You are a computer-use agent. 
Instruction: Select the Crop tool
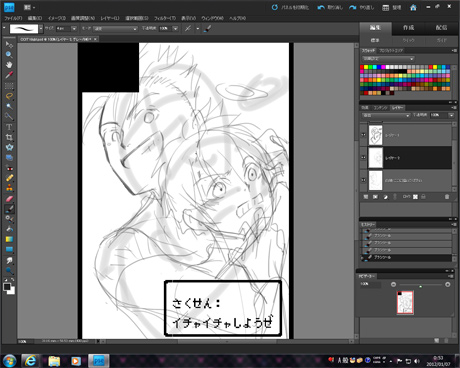tap(9, 137)
